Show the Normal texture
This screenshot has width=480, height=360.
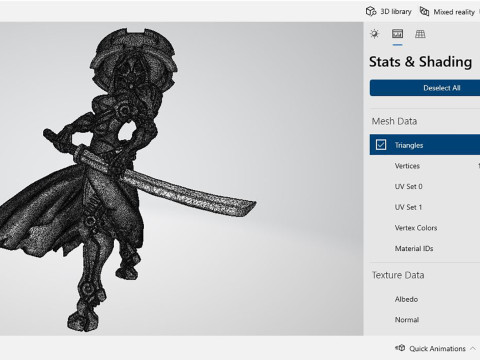pyautogui.click(x=425, y=320)
